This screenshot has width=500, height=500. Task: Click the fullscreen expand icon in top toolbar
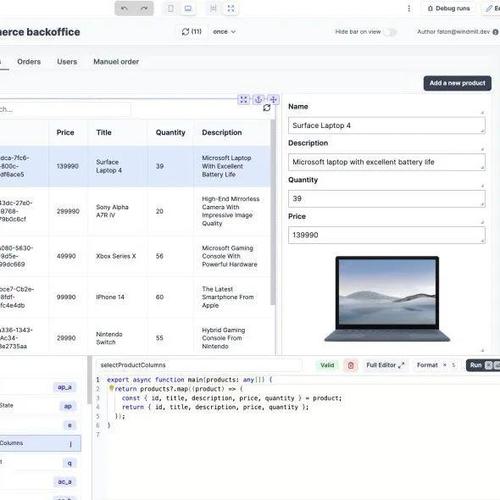[x=231, y=9]
